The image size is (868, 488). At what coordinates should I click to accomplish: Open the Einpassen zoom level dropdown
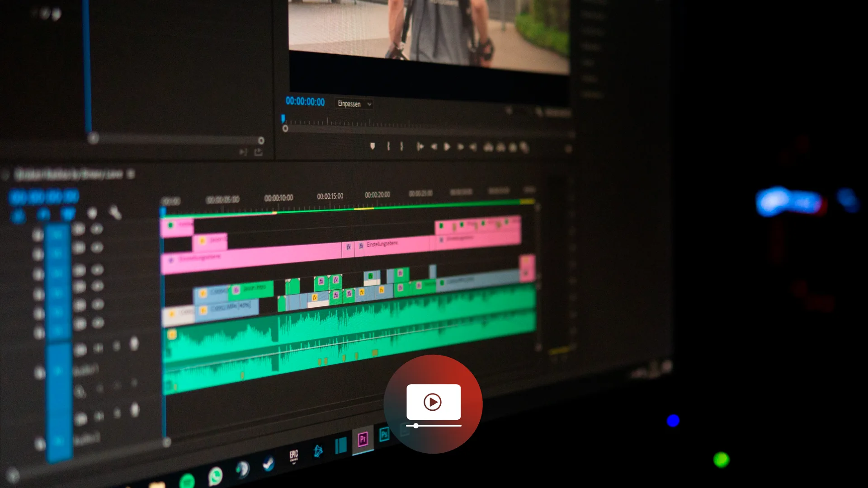click(x=354, y=104)
